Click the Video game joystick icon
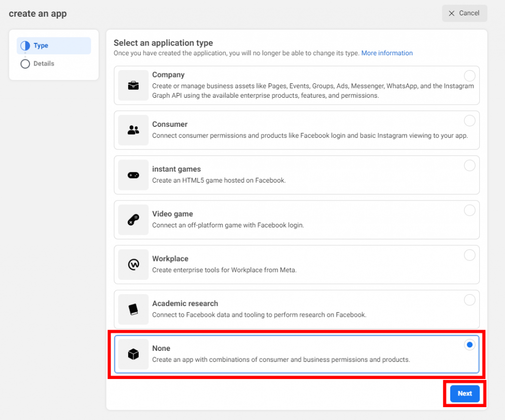The image size is (505, 420). coord(133,220)
